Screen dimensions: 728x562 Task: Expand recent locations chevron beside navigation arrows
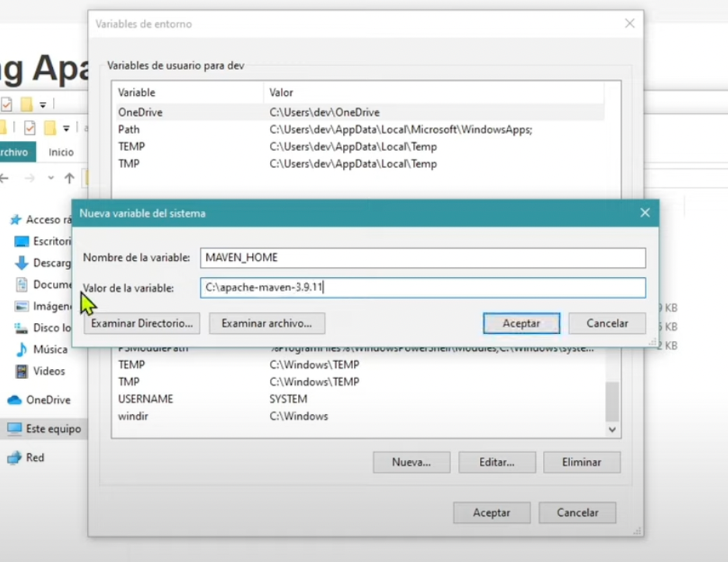coord(51,178)
